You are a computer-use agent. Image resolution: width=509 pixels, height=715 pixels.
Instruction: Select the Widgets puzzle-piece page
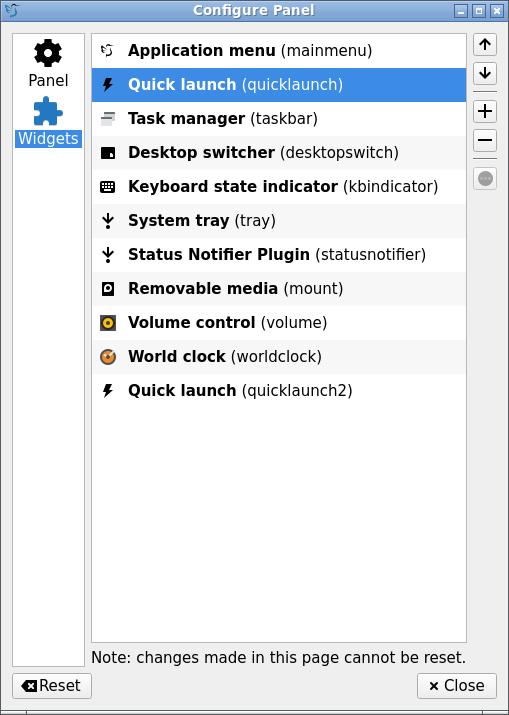click(48, 122)
